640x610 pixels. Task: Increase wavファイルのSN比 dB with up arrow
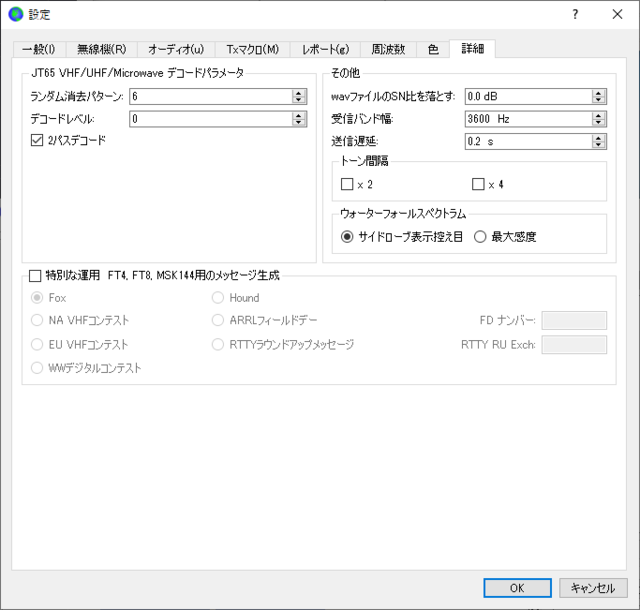598,93
